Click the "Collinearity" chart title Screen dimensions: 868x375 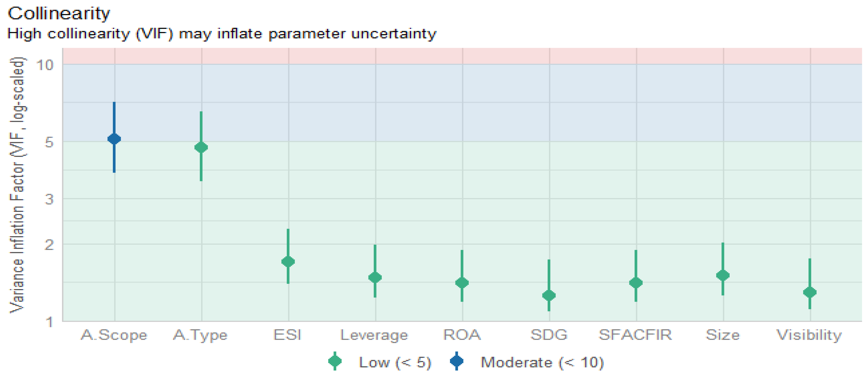pos(59,14)
